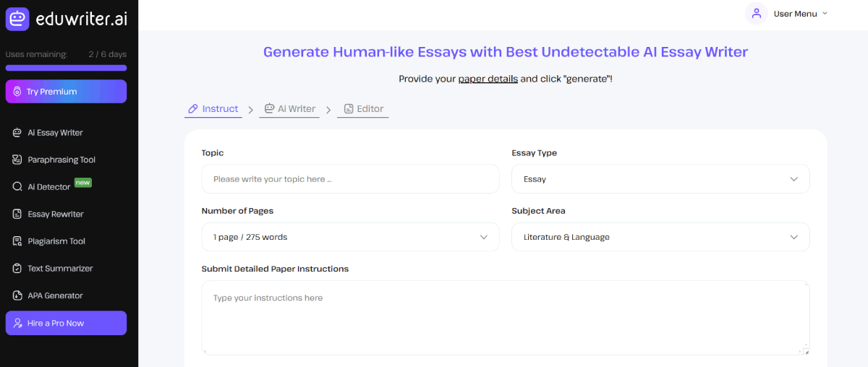Viewport: 868px width, 367px height.
Task: Open the Essay Type dropdown
Action: (x=660, y=179)
